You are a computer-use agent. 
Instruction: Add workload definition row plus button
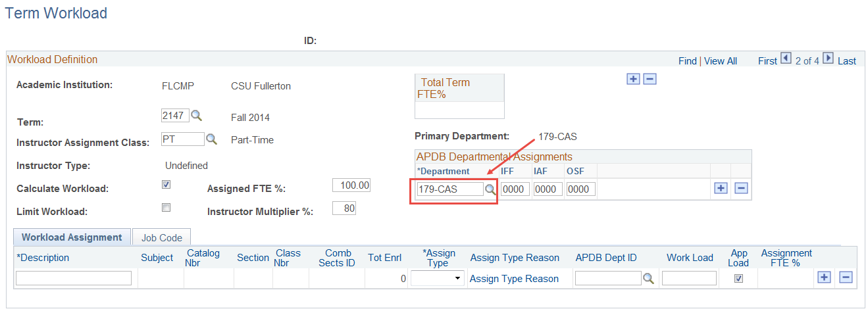(x=634, y=79)
